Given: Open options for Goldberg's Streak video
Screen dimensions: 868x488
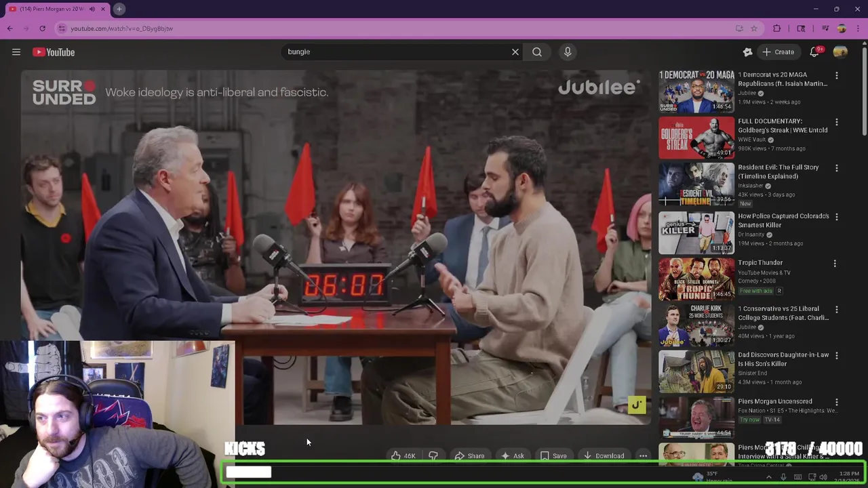Looking at the screenshot, I should coord(836,122).
